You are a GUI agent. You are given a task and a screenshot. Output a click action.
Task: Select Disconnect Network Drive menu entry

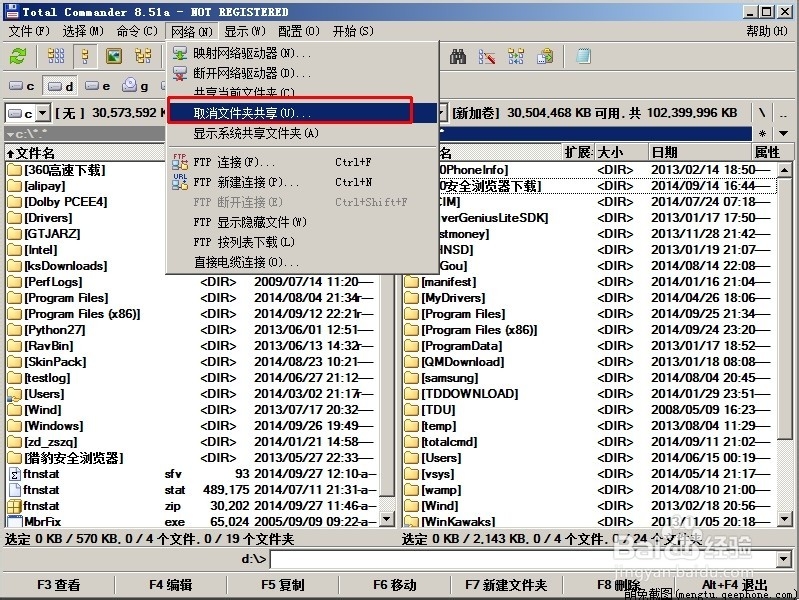tap(303, 73)
